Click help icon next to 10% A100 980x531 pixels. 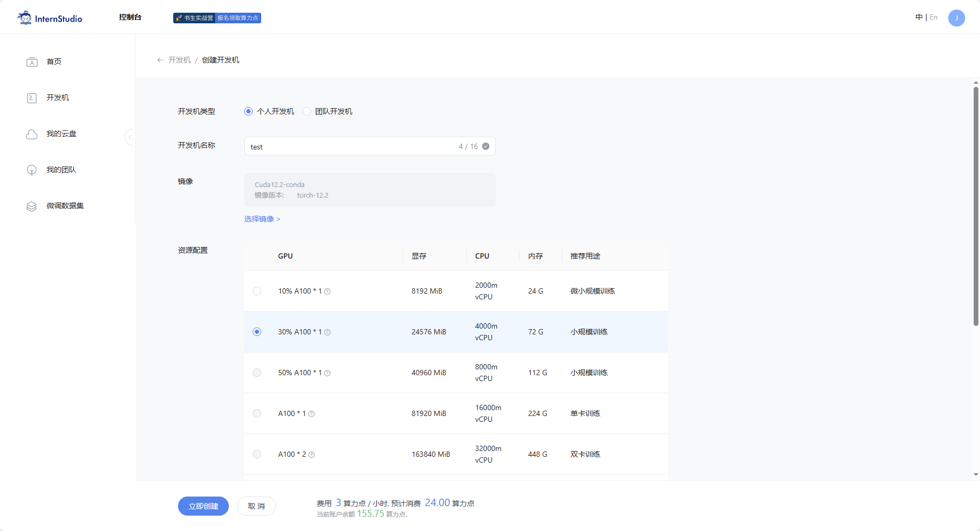click(x=327, y=291)
